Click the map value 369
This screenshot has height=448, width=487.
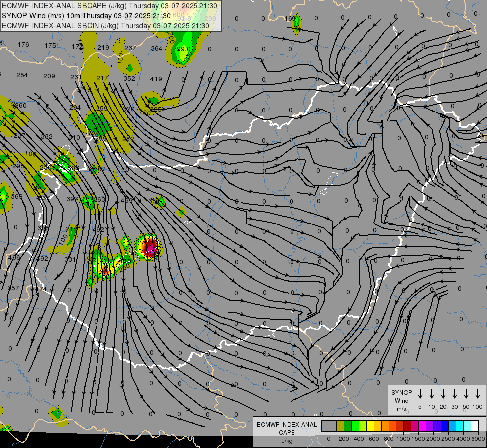pyautogui.click(x=17, y=197)
